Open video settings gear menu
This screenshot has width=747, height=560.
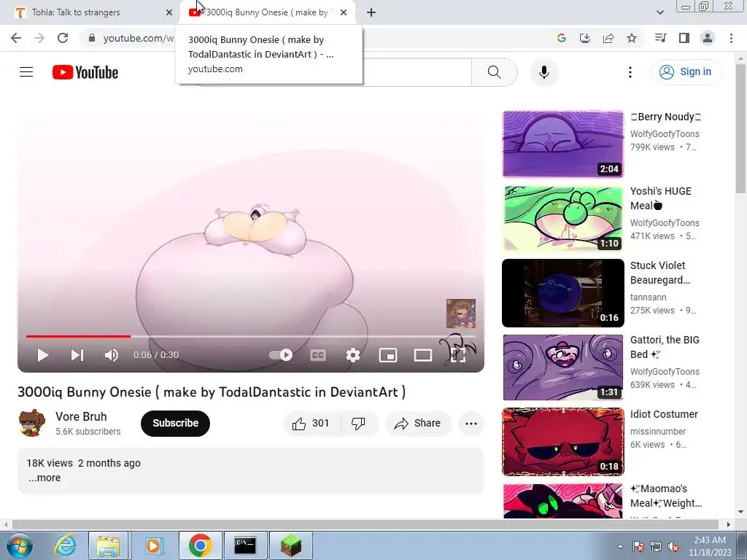tap(353, 355)
